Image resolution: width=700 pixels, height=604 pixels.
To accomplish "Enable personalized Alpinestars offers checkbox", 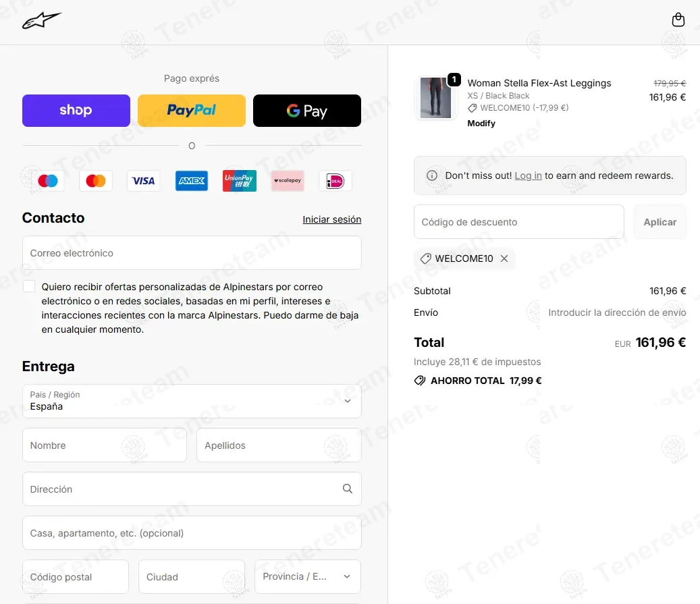I will pyautogui.click(x=29, y=286).
